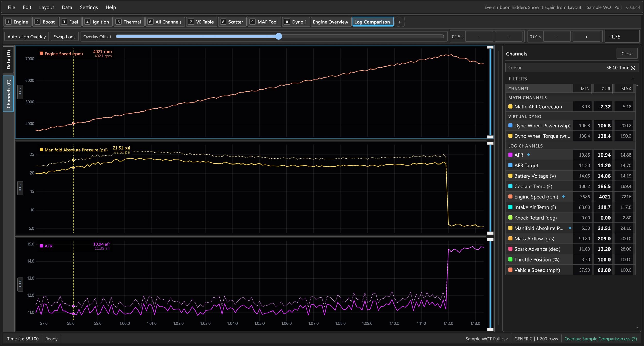Click AFR plot legend color swatch

pos(41,246)
